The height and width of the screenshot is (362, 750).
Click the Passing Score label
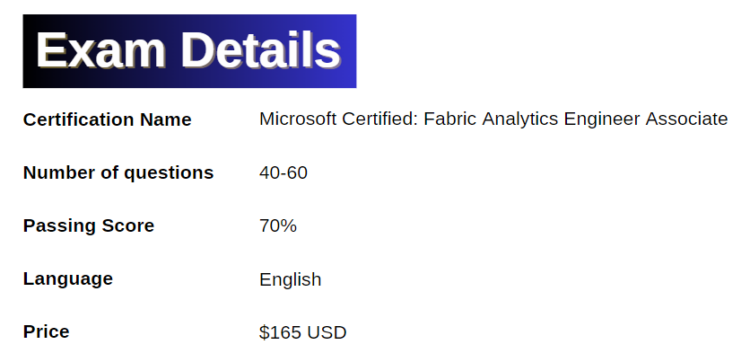88,226
